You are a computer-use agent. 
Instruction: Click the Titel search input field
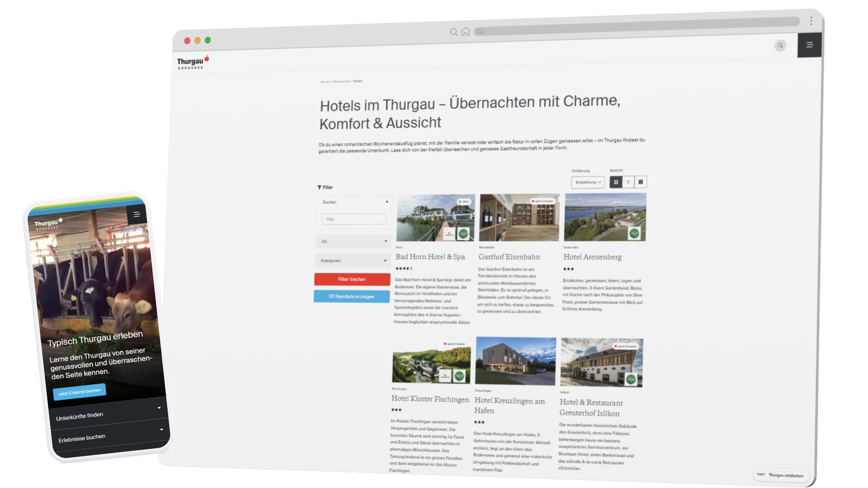[x=354, y=219]
